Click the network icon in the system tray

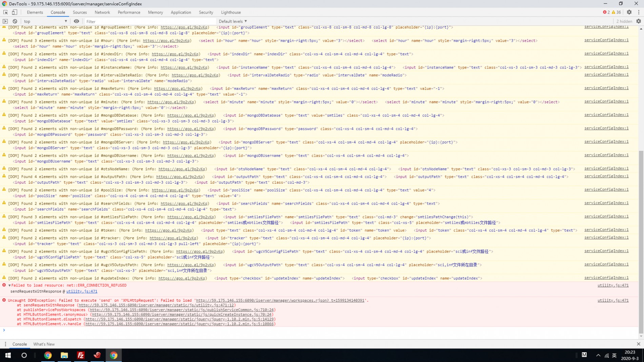(x=607, y=355)
